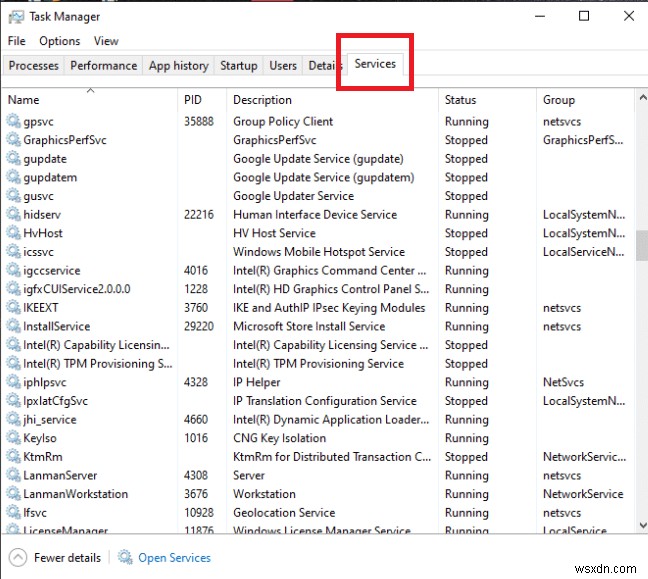
Task: Select the Services tab
Action: point(375,64)
